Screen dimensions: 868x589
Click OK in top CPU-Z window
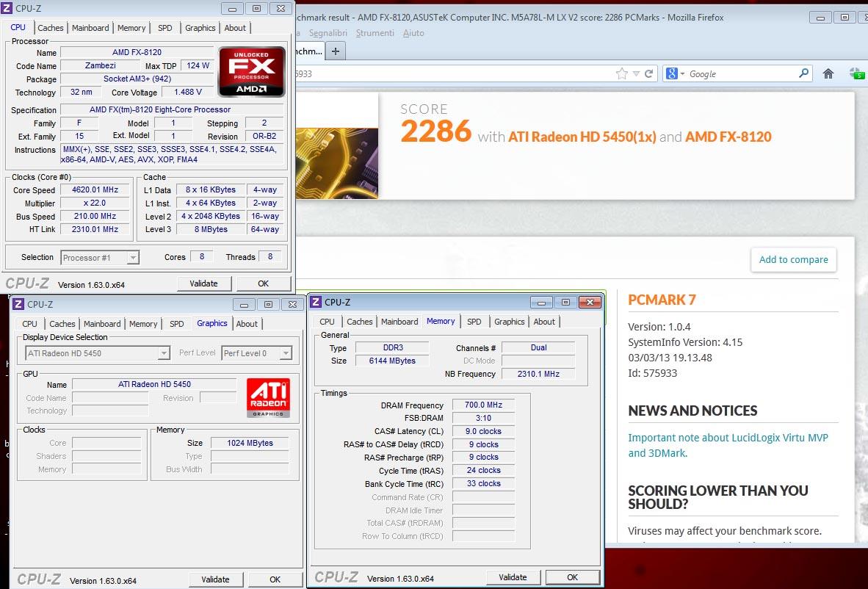(264, 283)
